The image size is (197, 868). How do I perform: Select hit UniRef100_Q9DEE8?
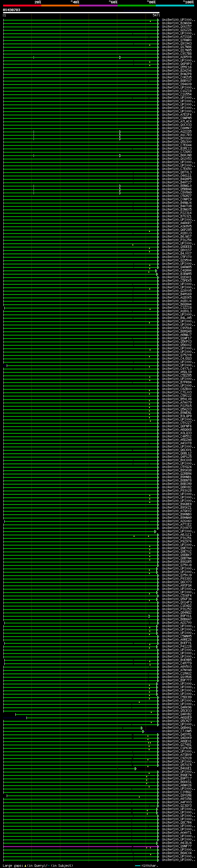point(176,247)
